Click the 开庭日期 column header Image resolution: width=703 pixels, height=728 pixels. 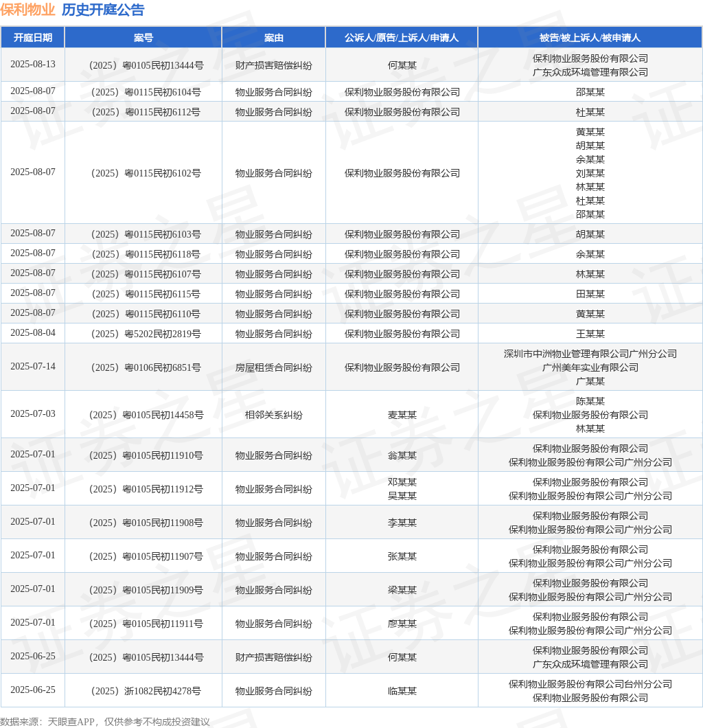32,38
